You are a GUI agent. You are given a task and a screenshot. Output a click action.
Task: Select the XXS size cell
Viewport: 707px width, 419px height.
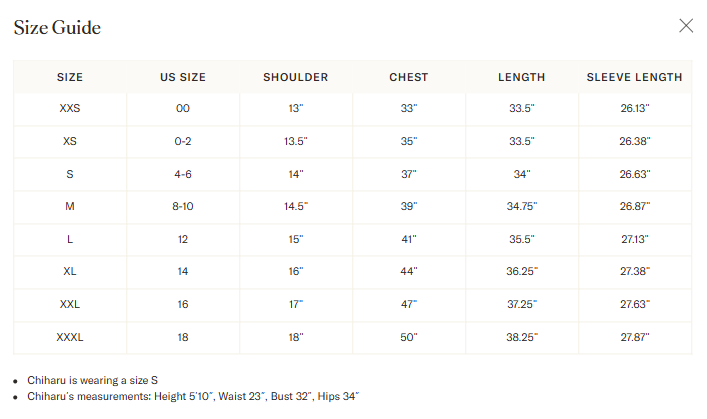coord(70,109)
